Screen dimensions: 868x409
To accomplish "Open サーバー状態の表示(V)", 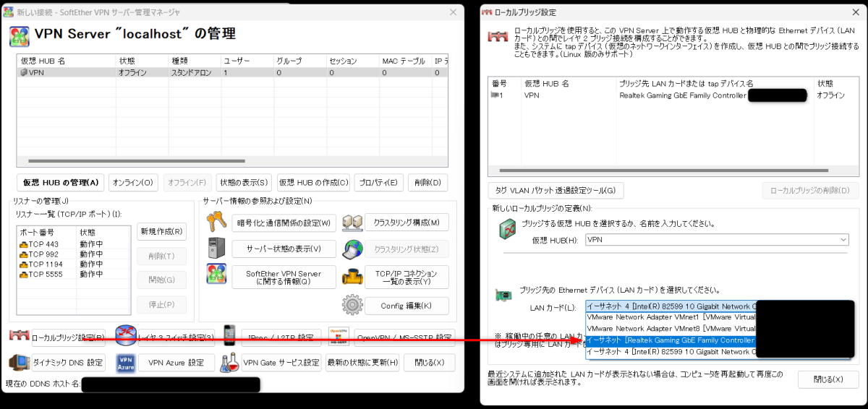I will 284,249.
